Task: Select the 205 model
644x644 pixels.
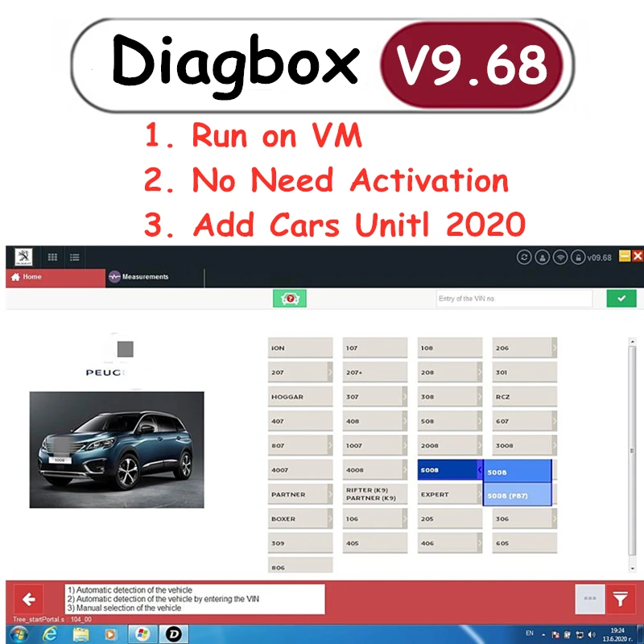Action: (x=450, y=518)
